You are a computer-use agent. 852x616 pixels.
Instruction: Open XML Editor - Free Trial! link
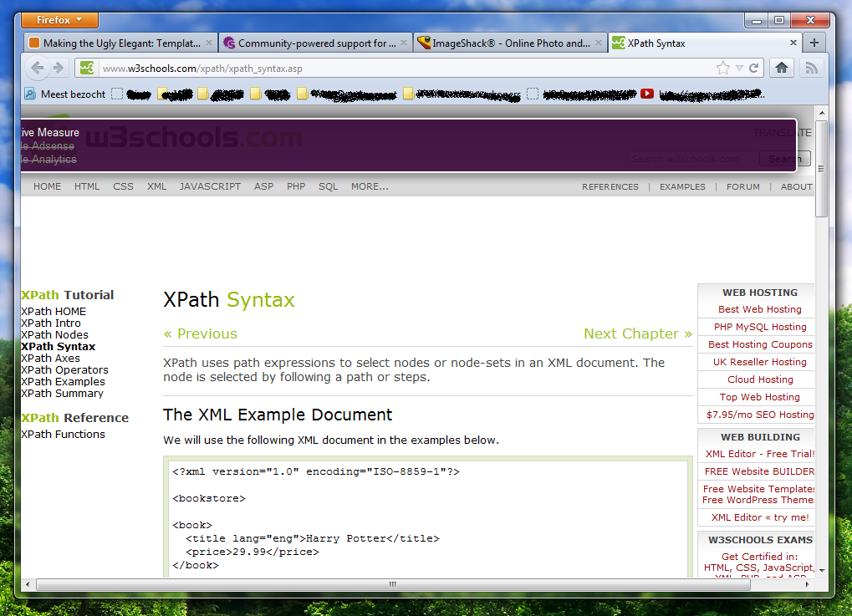[760, 454]
